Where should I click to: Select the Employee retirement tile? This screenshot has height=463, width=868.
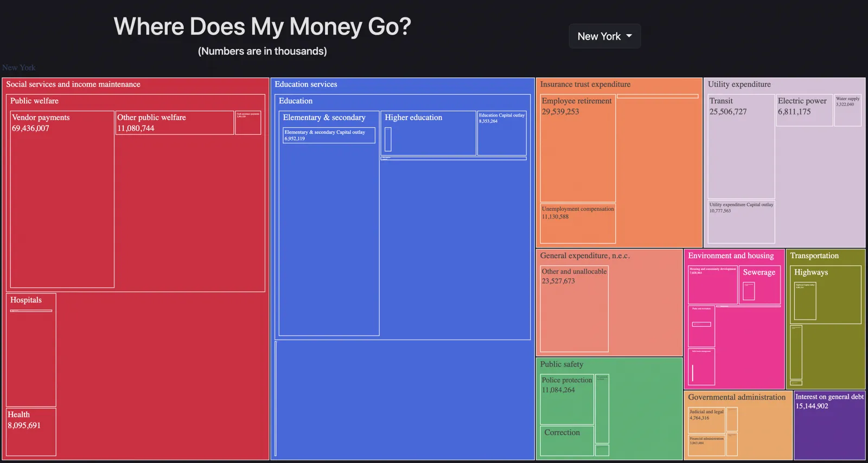(x=578, y=149)
